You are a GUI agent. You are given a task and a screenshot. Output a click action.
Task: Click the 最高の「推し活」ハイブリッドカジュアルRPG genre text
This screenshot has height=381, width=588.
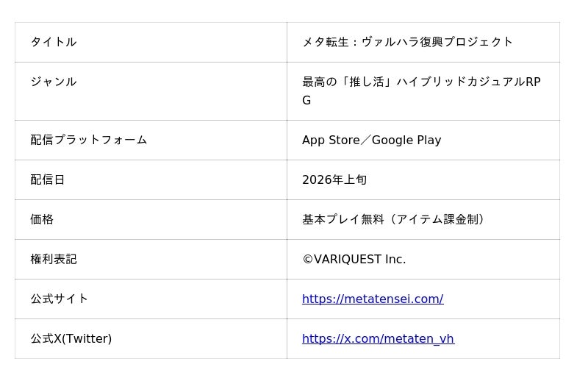pos(421,82)
